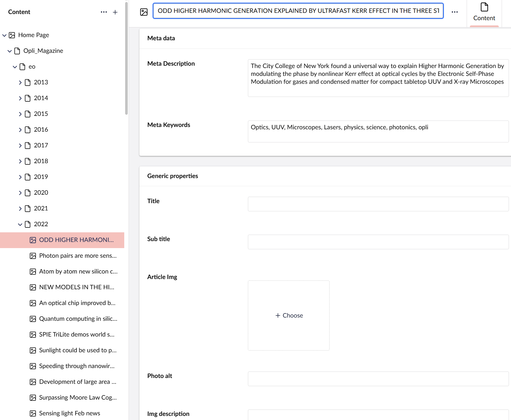The image size is (511, 420).
Task: Click the Meta Keywords text area
Action: click(378, 131)
